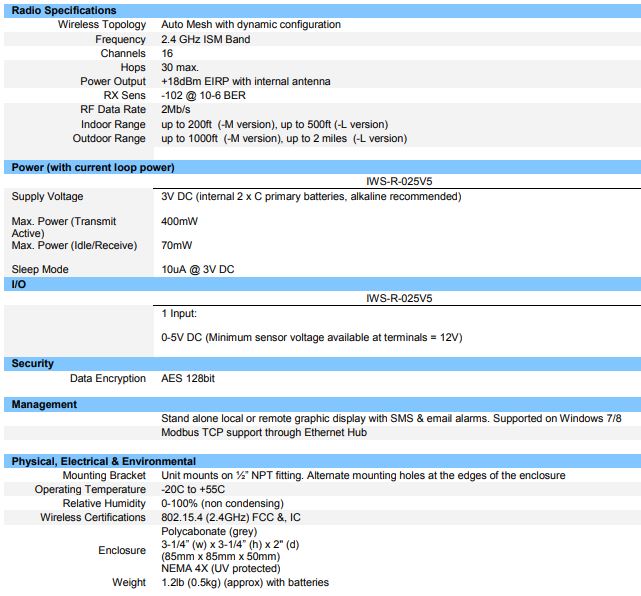This screenshot has height=596, width=641.
Task: Click the 400mW max transmit power value
Action: click(x=178, y=220)
